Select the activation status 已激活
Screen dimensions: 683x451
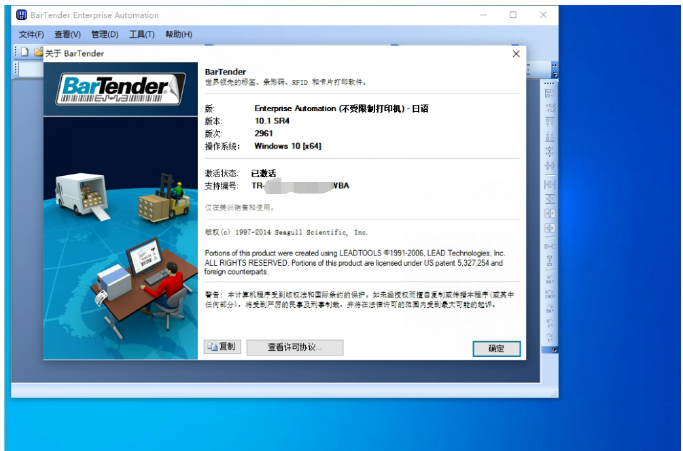click(264, 173)
